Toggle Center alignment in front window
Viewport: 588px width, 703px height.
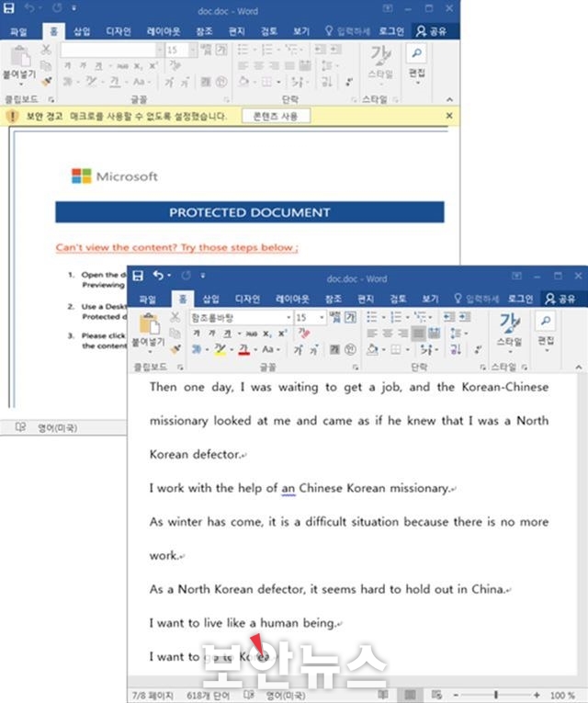388,333
